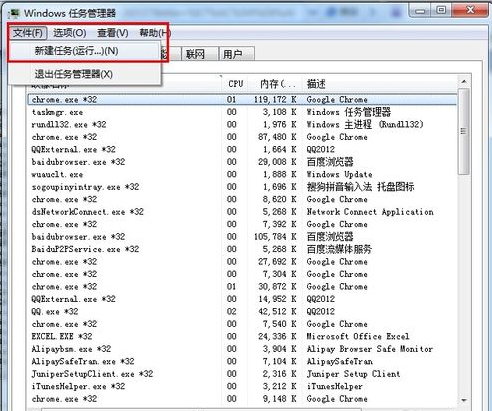Click the 百度流媒体服务 description
492x411 pixels.
click(x=339, y=249)
